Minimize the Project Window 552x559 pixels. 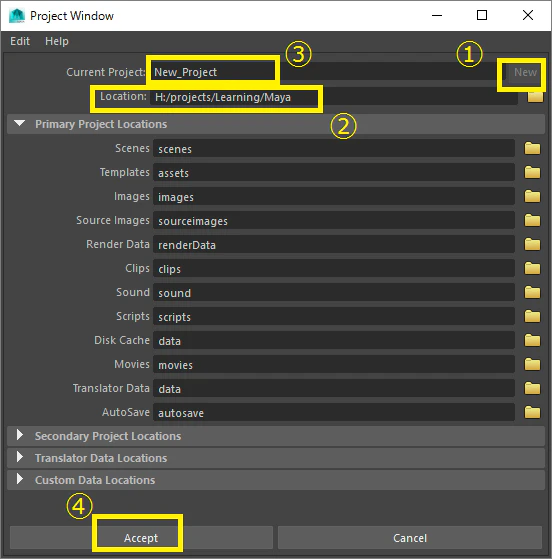[x=437, y=15]
